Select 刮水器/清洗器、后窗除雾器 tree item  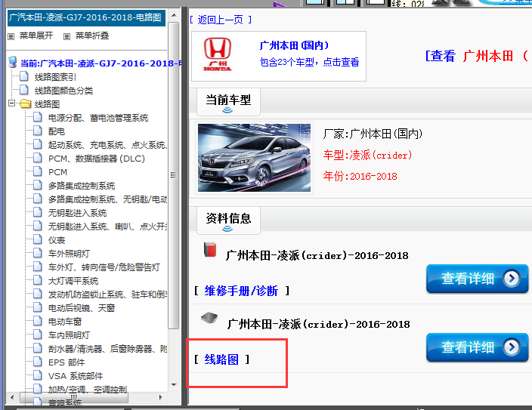[107, 349]
